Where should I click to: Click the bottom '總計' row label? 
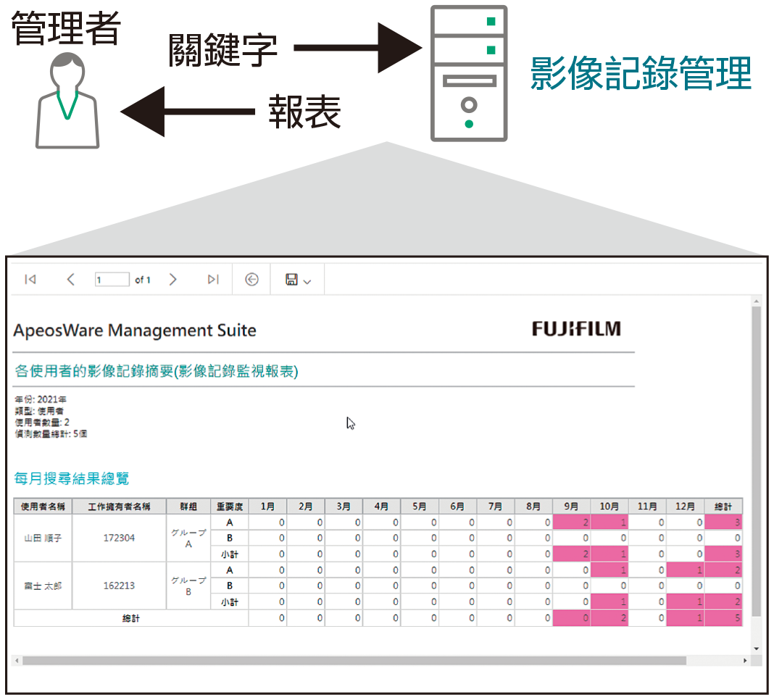pos(130,618)
